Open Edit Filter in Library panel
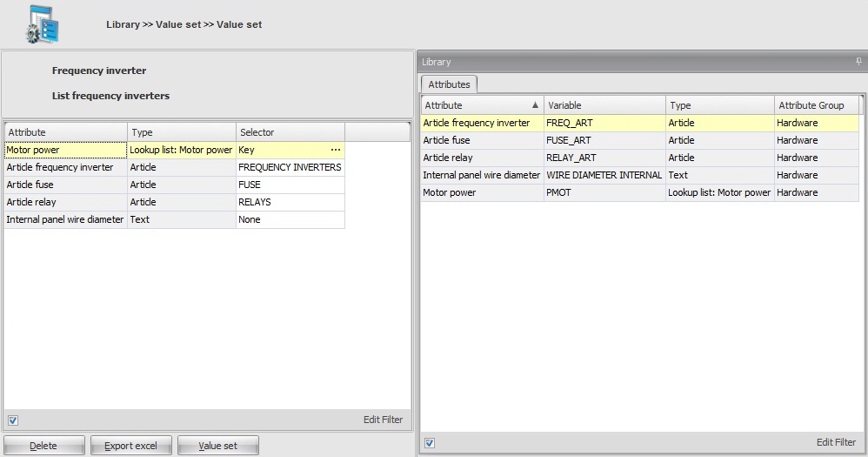868x457 pixels. point(836,443)
